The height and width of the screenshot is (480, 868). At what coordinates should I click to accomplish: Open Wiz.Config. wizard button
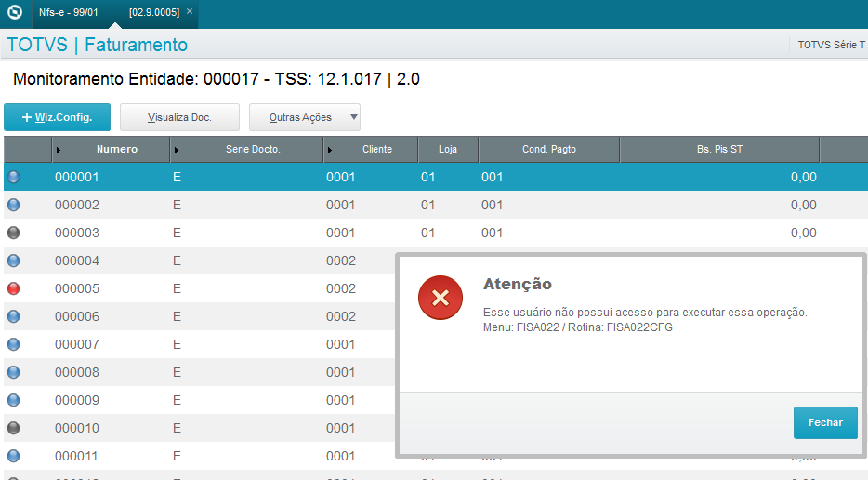(57, 117)
